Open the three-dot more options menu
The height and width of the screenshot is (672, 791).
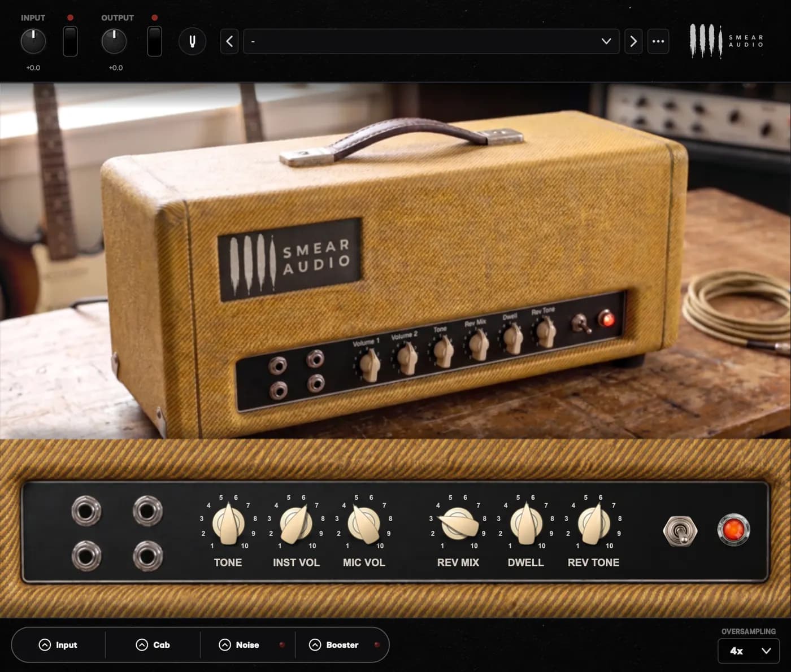[x=658, y=41]
